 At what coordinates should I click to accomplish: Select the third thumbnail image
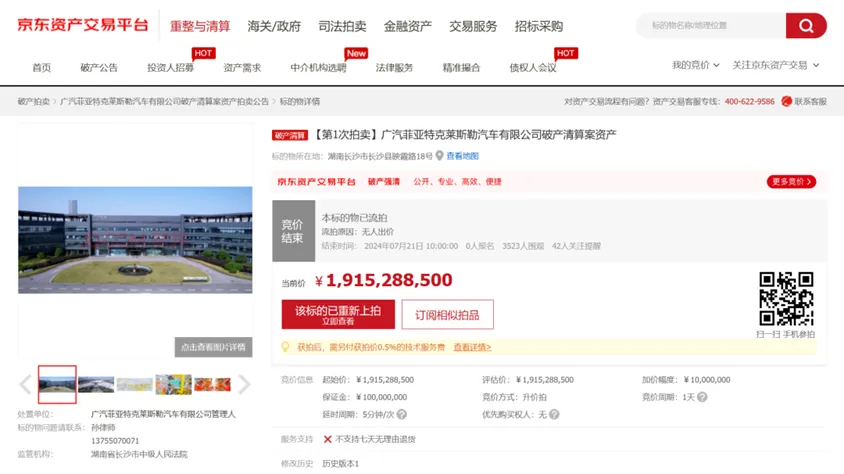[x=135, y=384]
